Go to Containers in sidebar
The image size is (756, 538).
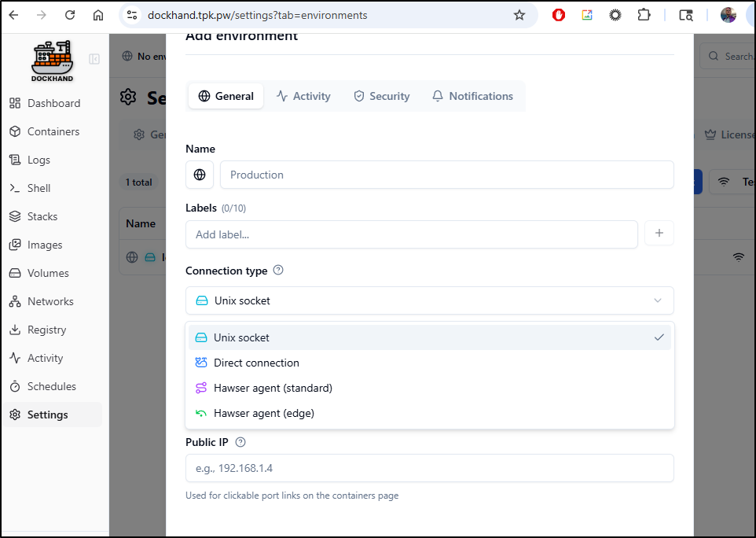point(53,131)
